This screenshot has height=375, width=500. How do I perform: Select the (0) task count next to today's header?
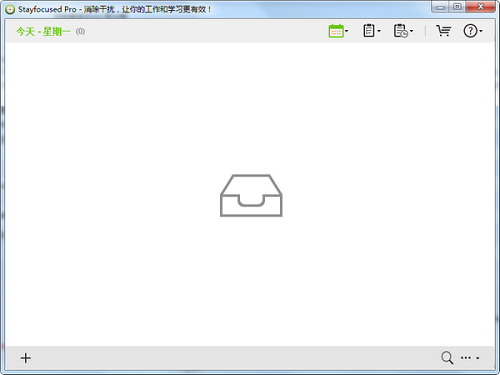pyautogui.click(x=80, y=32)
